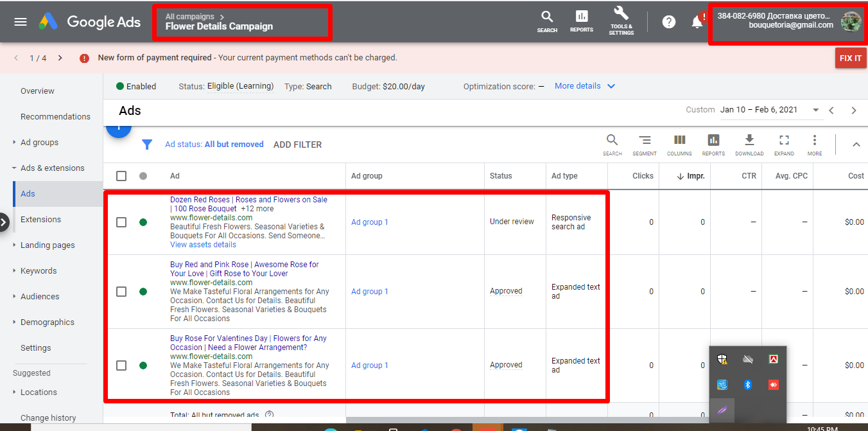The width and height of the screenshot is (868, 431).
Task: Expand the More details chevron
Action: click(x=611, y=86)
